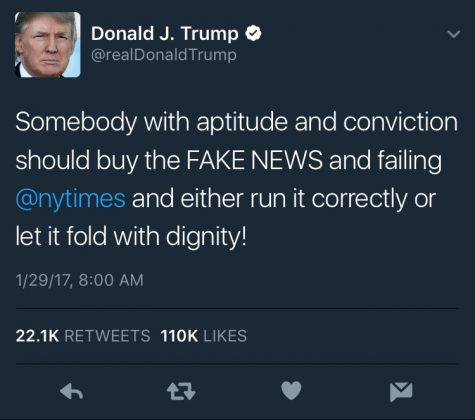Follow the @nytimes mention link

click(71, 199)
